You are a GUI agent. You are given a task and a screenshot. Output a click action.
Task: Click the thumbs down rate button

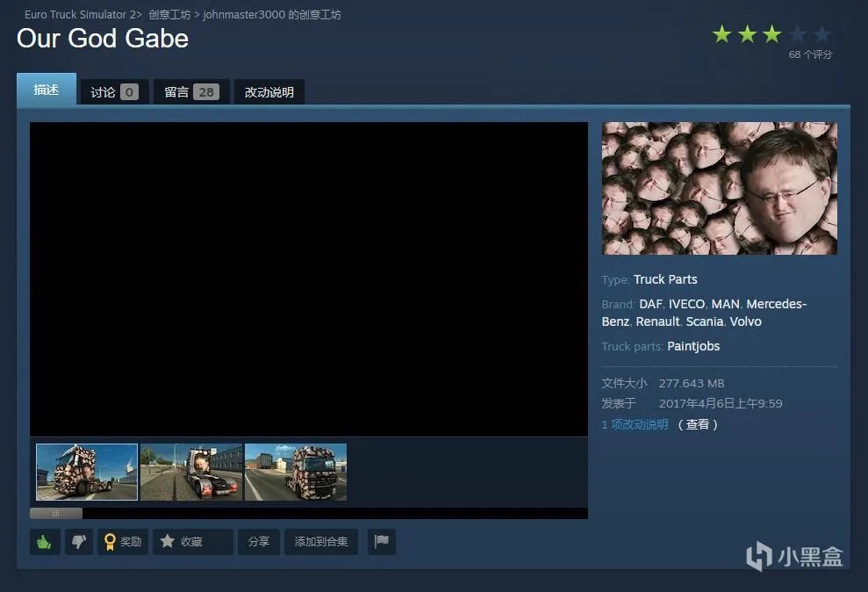(79, 542)
